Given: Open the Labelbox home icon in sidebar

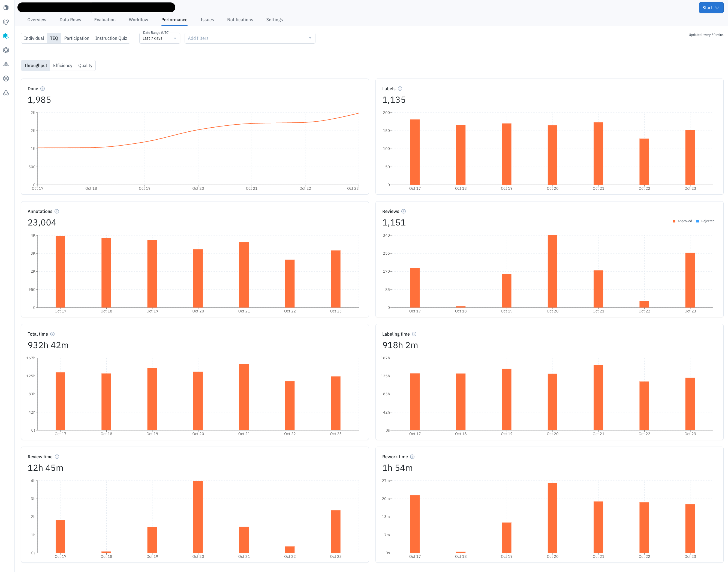Looking at the screenshot, I should click(x=6, y=7).
